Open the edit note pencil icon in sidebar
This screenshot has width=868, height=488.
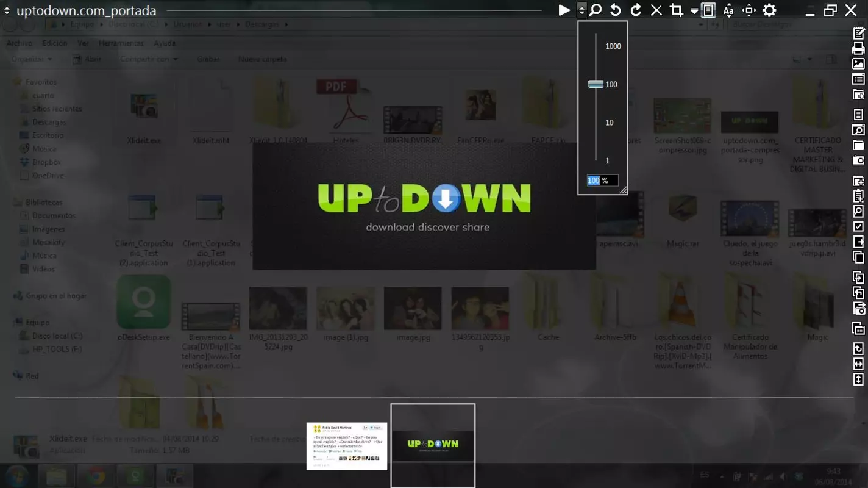858,34
